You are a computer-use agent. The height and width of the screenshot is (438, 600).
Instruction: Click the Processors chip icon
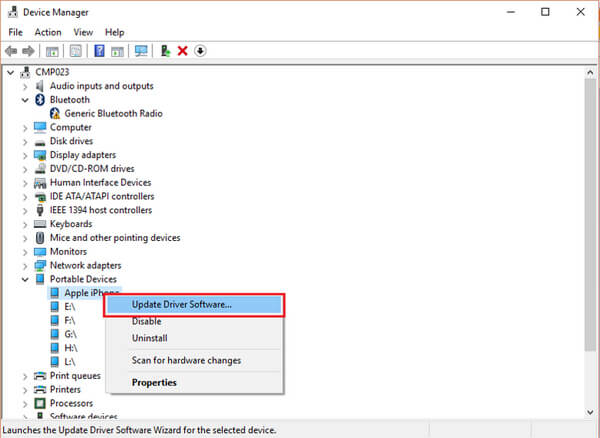(40, 403)
